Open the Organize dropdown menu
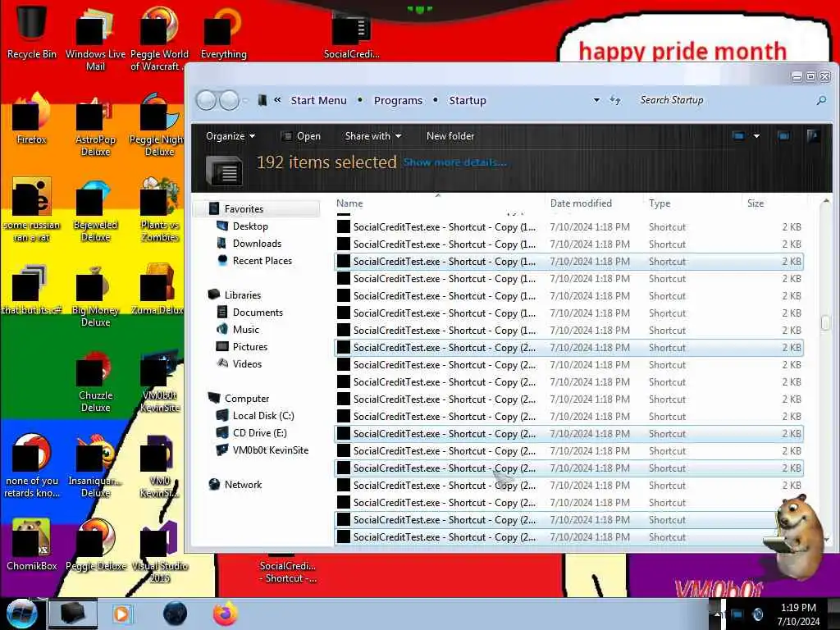840x630 pixels. point(231,136)
